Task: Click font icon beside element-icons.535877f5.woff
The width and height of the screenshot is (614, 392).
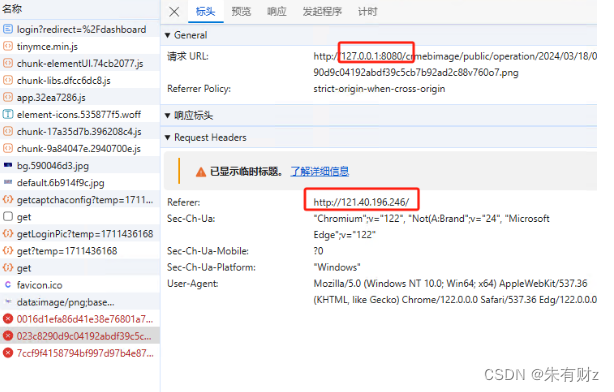Action: click(8, 114)
